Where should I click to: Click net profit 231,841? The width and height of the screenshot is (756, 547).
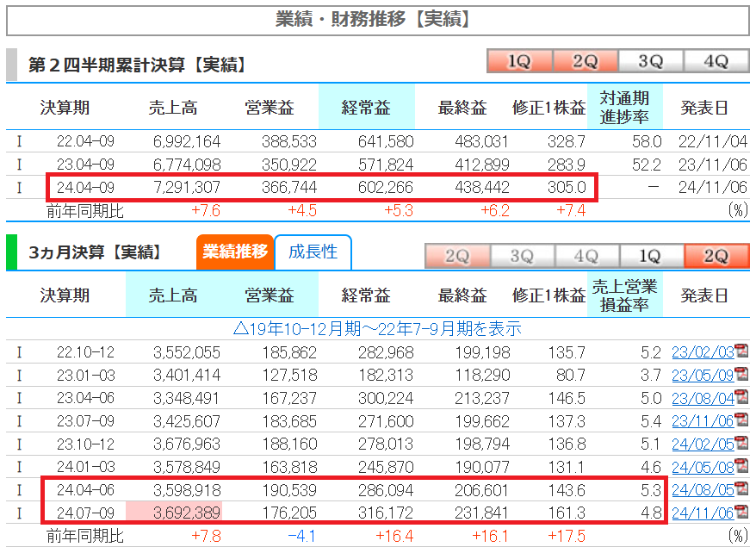pyautogui.click(x=482, y=513)
